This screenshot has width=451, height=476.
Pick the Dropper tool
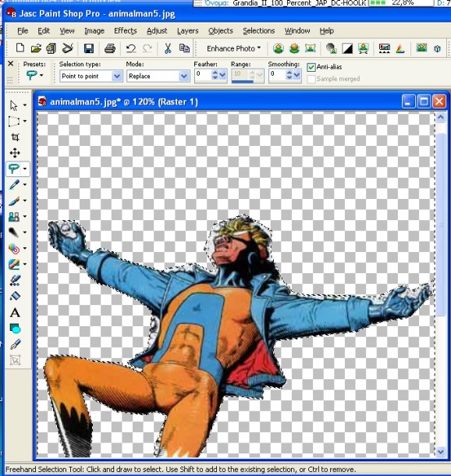click(14, 185)
